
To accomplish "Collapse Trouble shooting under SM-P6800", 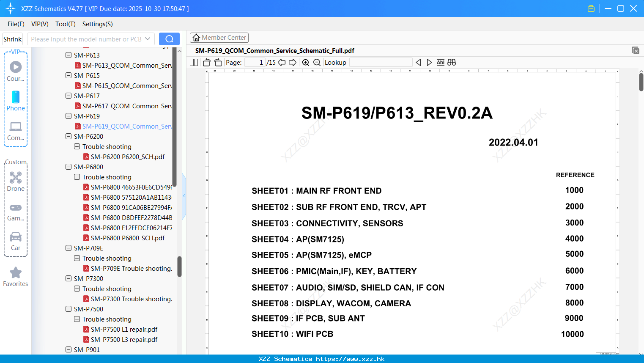I will click(x=77, y=177).
